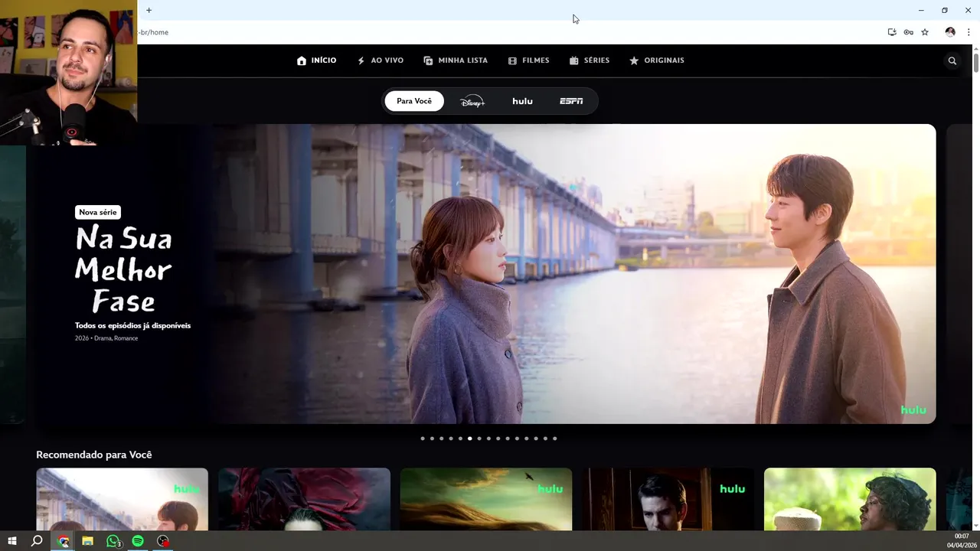Click the browser address bar URL
This screenshot has height=551, width=980.
153,32
